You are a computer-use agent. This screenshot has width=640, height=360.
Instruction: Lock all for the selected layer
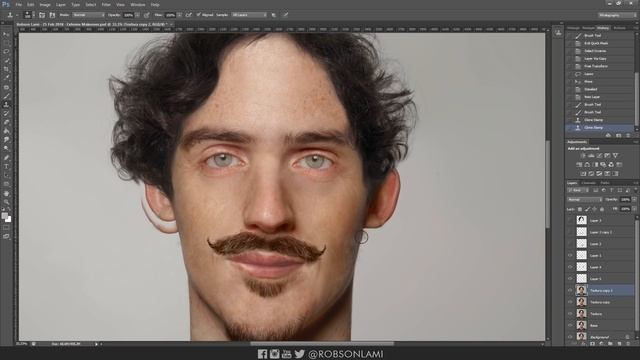(x=602, y=209)
